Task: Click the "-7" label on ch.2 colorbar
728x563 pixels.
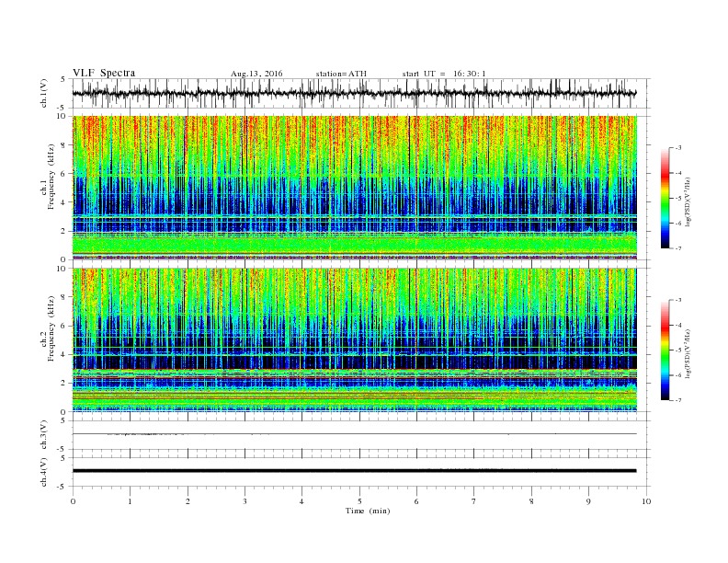Action: pyautogui.click(x=678, y=400)
